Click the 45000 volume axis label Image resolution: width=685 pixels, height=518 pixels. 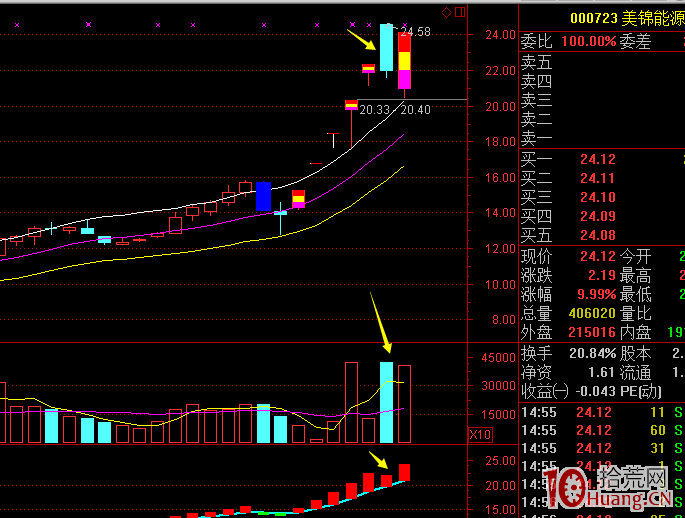point(498,358)
